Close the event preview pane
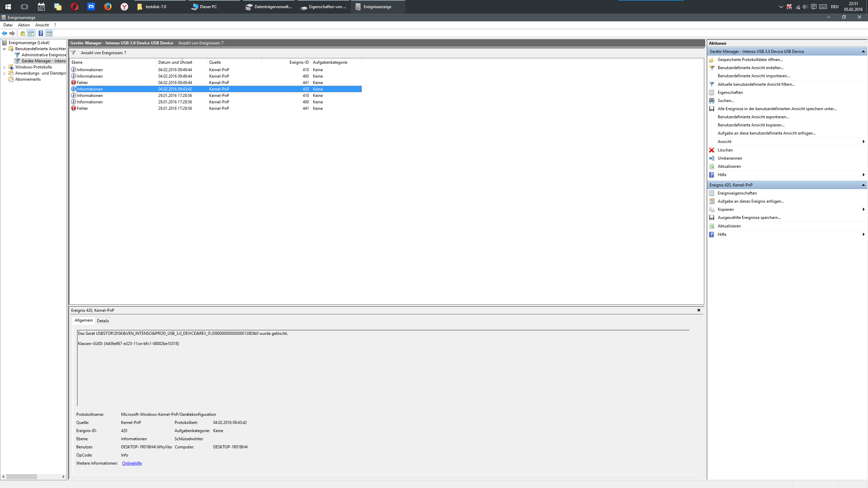This screenshot has height=488, width=868. click(698, 310)
